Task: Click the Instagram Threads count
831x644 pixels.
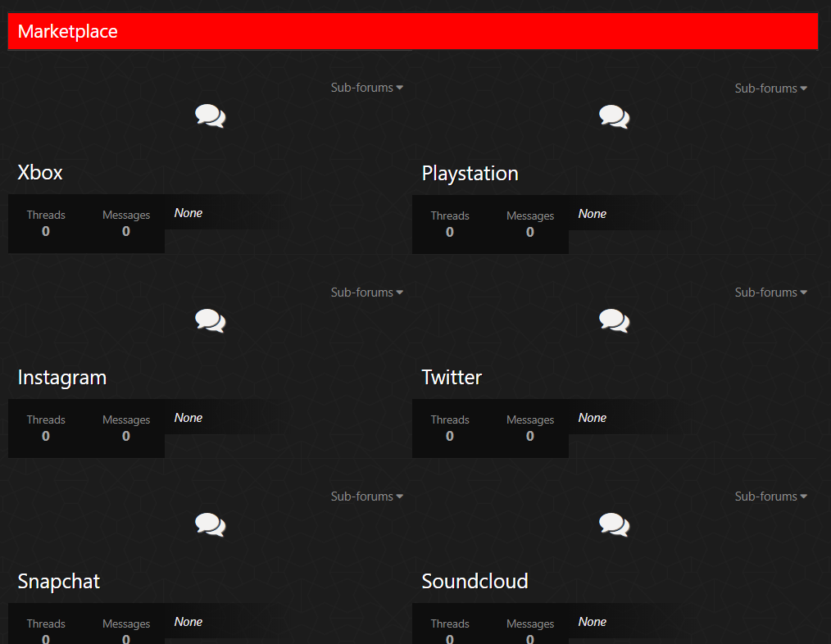Action: [46, 436]
